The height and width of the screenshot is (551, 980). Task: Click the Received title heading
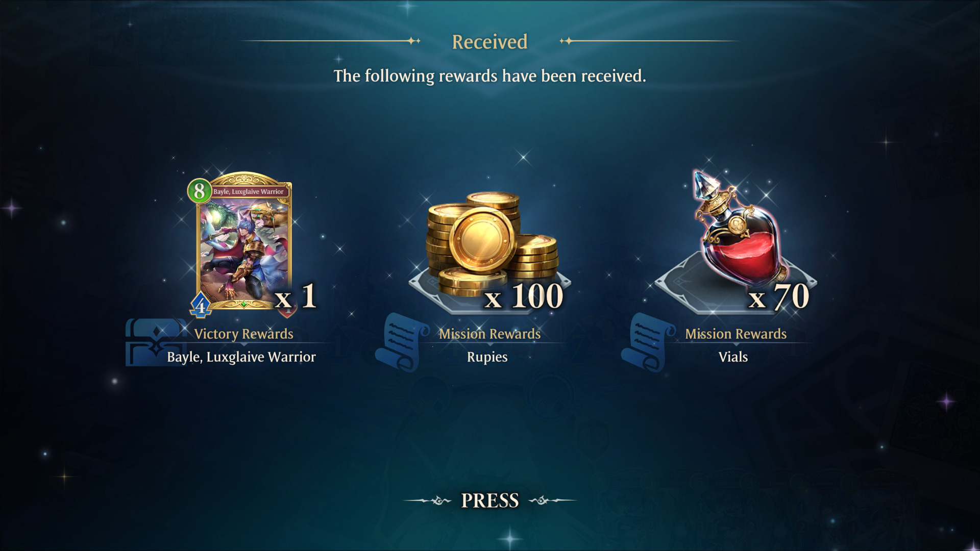[x=490, y=42]
